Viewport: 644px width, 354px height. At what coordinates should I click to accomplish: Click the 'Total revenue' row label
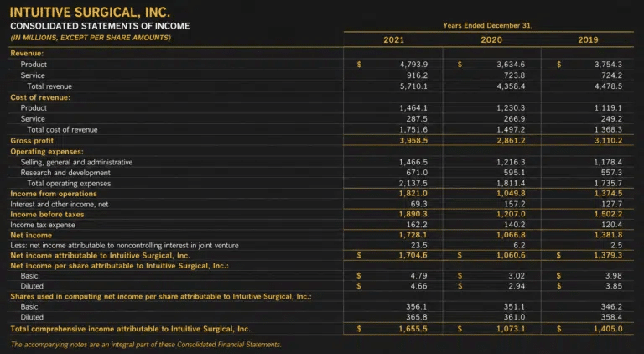pyautogui.click(x=49, y=86)
